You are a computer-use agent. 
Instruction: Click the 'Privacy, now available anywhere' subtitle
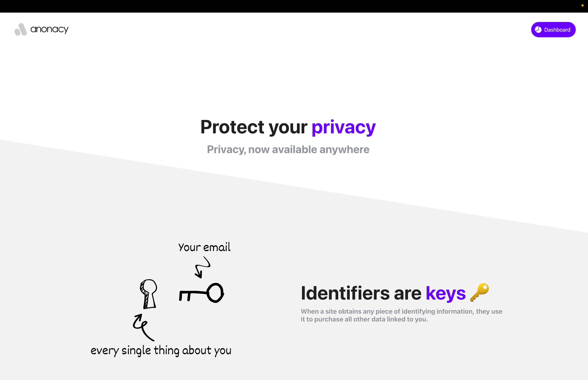pos(288,150)
